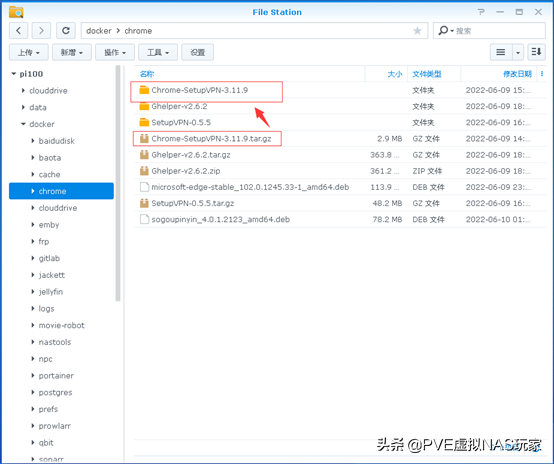Select the jackett folder in tree
Image resolution: width=554 pixels, height=464 pixels.
tap(52, 275)
